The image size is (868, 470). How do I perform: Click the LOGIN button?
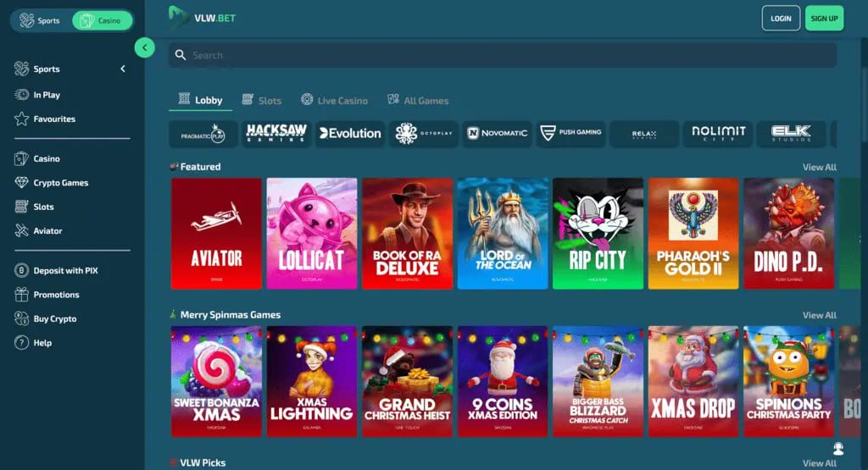pos(781,19)
